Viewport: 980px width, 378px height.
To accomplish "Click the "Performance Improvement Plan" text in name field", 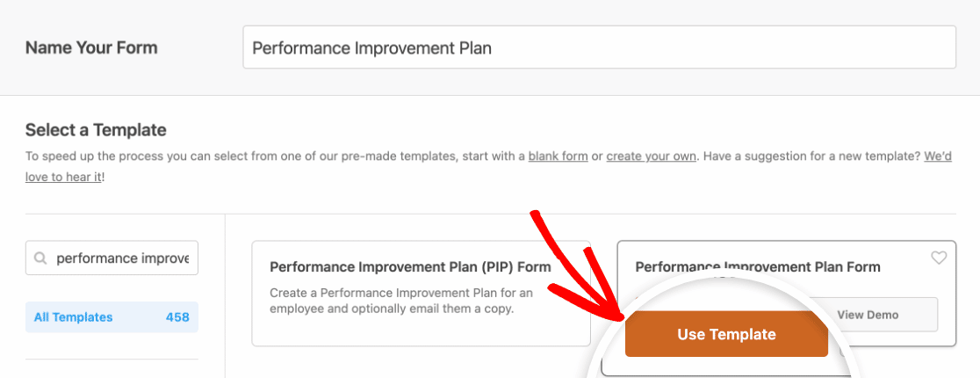I will 371,47.
